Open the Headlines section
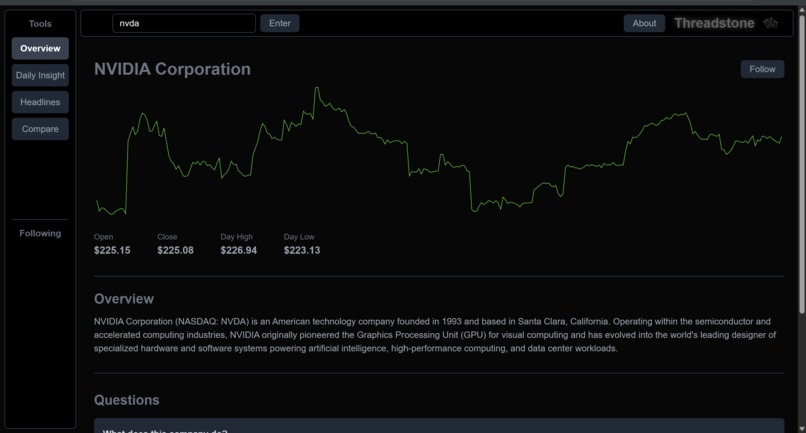Viewport: 806px width, 433px height. tap(40, 102)
